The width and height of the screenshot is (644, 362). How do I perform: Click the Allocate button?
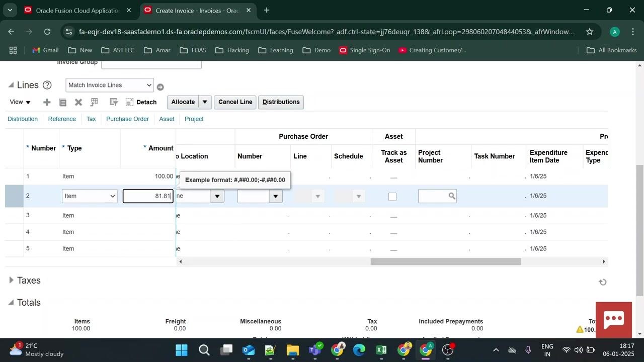tap(183, 102)
